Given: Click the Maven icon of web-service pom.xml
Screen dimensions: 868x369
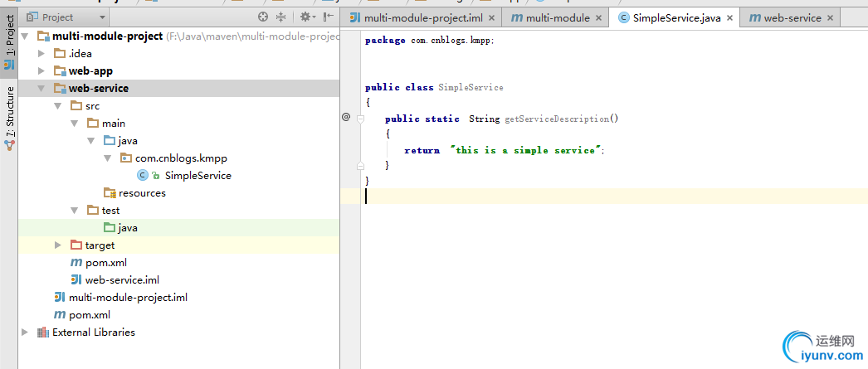Looking at the screenshot, I should click(76, 262).
